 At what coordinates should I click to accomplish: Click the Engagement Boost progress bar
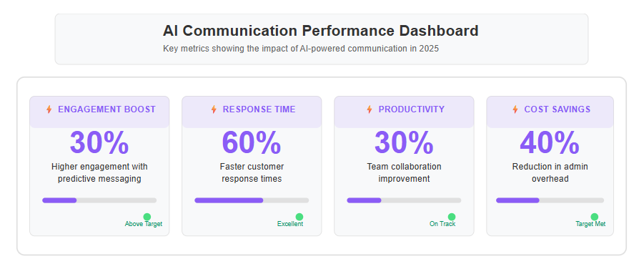coord(99,200)
